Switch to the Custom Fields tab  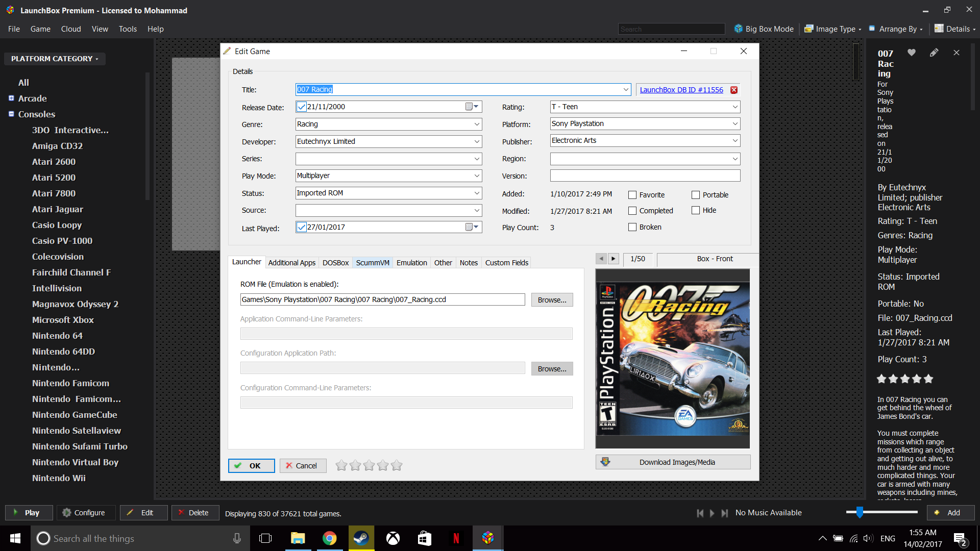click(506, 263)
